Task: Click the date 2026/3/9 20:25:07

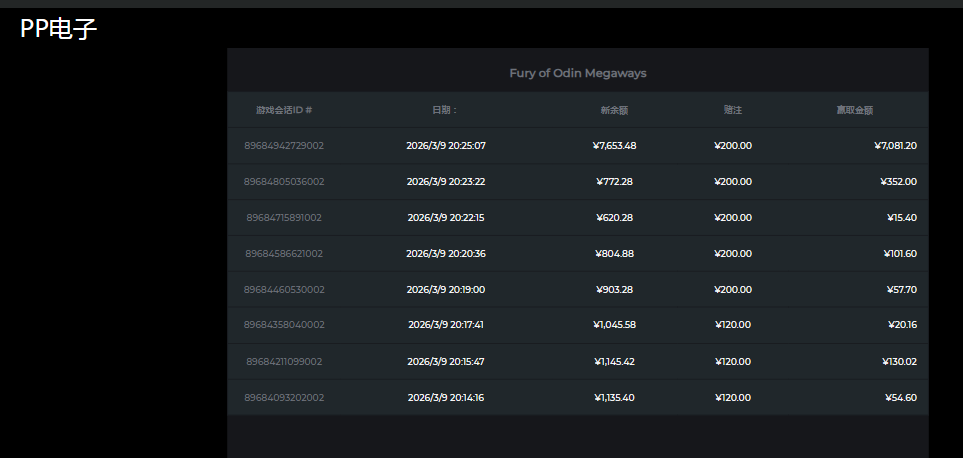Action: [x=446, y=146]
